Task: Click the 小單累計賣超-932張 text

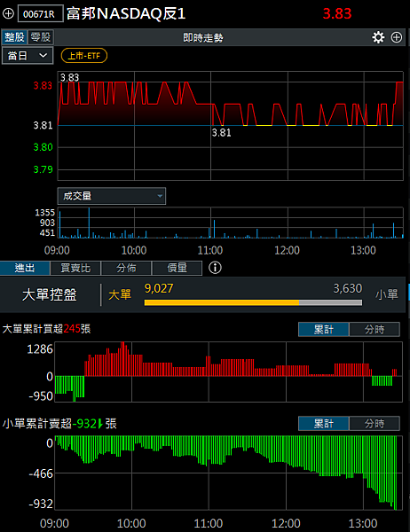Action: tap(59, 424)
